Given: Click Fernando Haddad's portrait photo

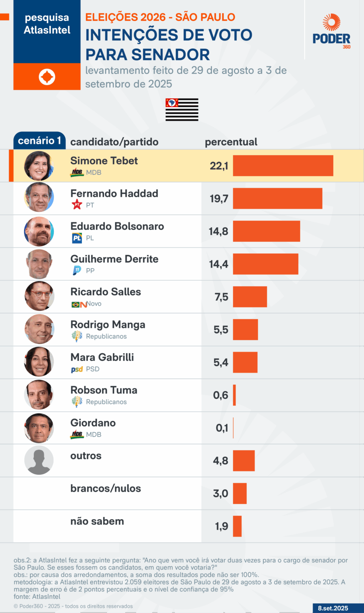Looking at the screenshot, I should (39, 197).
